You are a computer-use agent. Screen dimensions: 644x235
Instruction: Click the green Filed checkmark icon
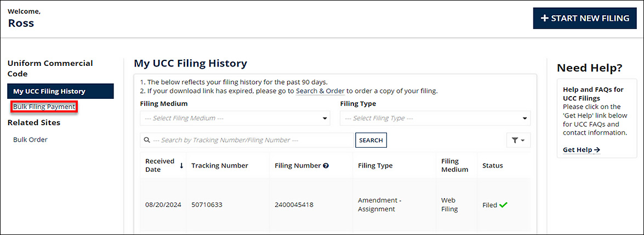(503, 205)
